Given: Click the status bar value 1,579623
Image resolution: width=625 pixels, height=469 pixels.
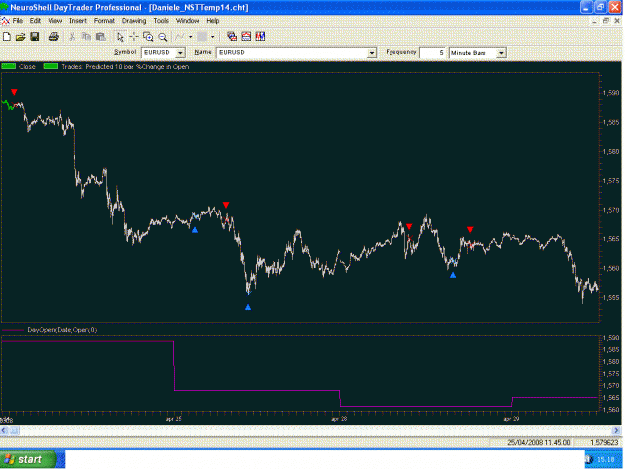Looking at the screenshot, I should (605, 443).
